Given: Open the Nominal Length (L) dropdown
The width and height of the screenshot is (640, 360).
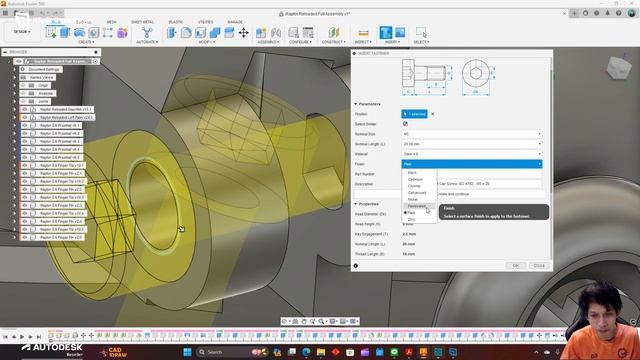Looking at the screenshot, I should pos(471,144).
